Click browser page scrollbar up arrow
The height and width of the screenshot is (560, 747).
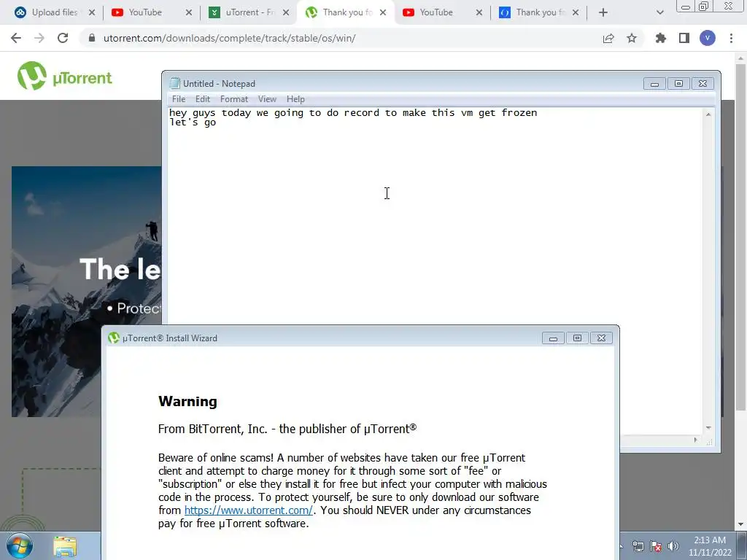[741, 58]
